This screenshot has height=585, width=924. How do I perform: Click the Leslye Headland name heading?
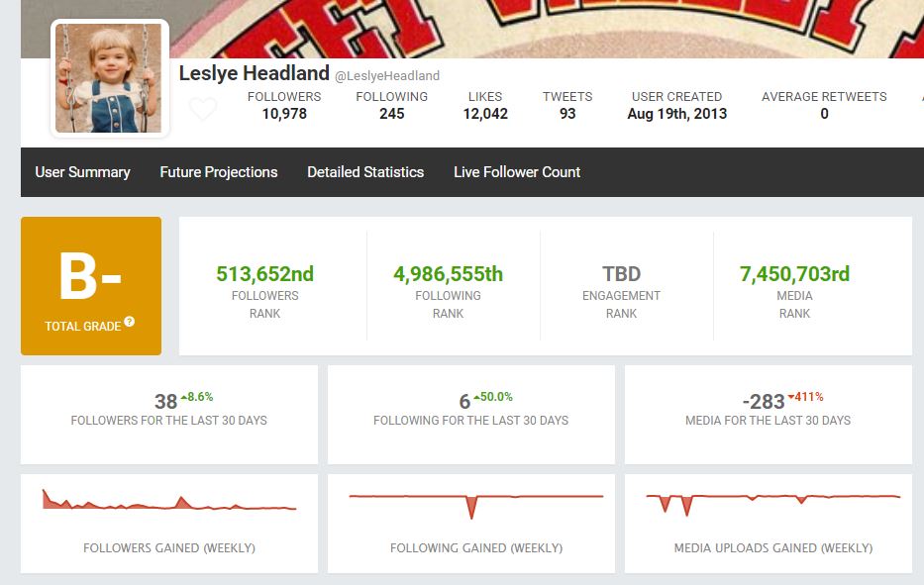click(254, 74)
